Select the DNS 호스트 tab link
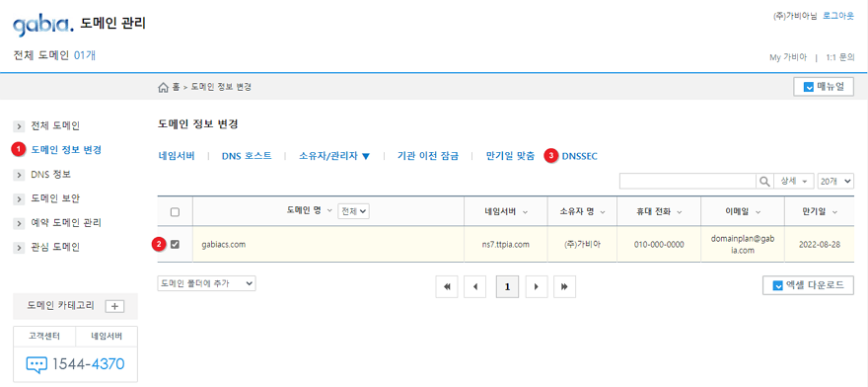 click(x=247, y=156)
